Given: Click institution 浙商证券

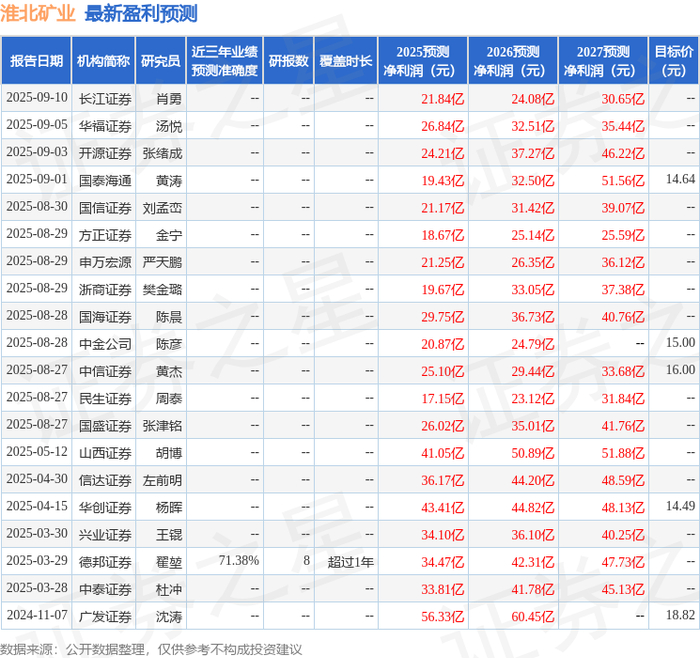Looking at the screenshot, I should click(105, 289).
